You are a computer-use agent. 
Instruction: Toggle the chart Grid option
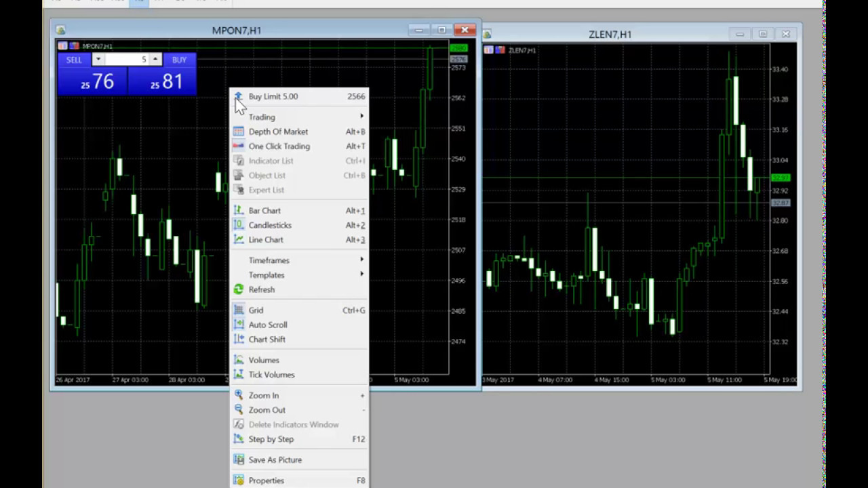(299, 310)
